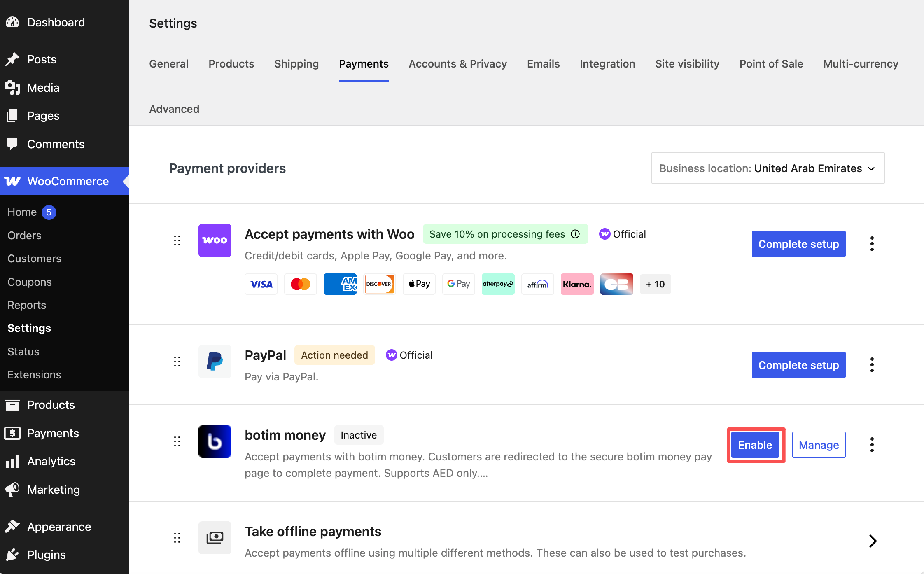This screenshot has width=924, height=574.
Task: Open the Multi-currency tab
Action: [861, 64]
